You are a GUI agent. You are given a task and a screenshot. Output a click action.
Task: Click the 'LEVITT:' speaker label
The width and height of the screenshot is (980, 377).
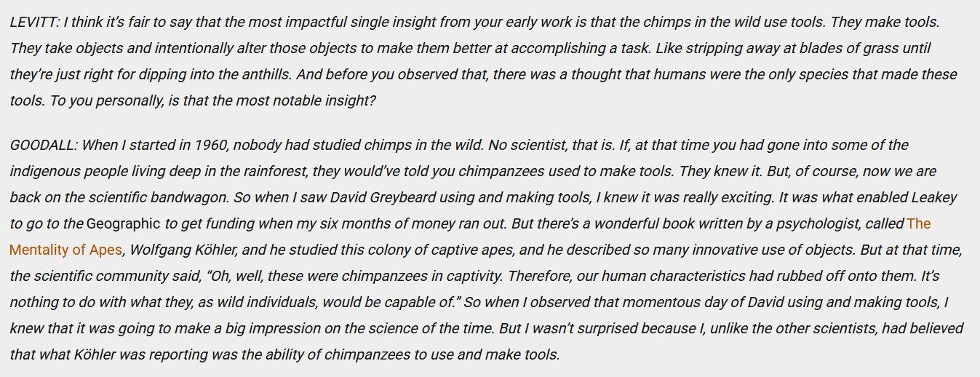(x=34, y=22)
